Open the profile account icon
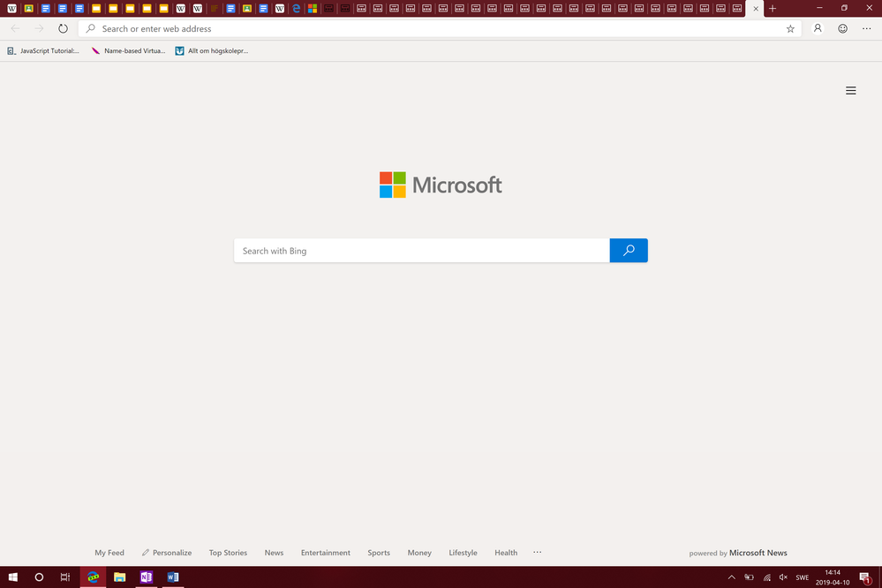This screenshot has height=588, width=882. pyautogui.click(x=818, y=29)
